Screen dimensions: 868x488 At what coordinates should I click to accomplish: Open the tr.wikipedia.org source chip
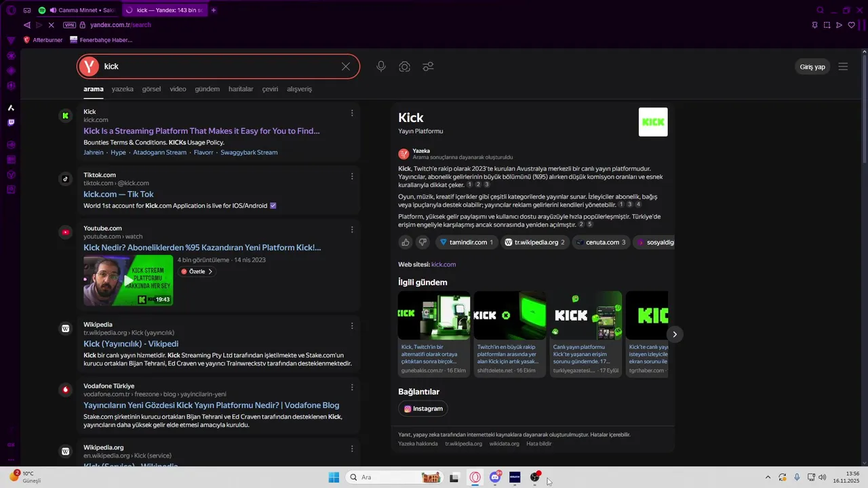tap(534, 242)
